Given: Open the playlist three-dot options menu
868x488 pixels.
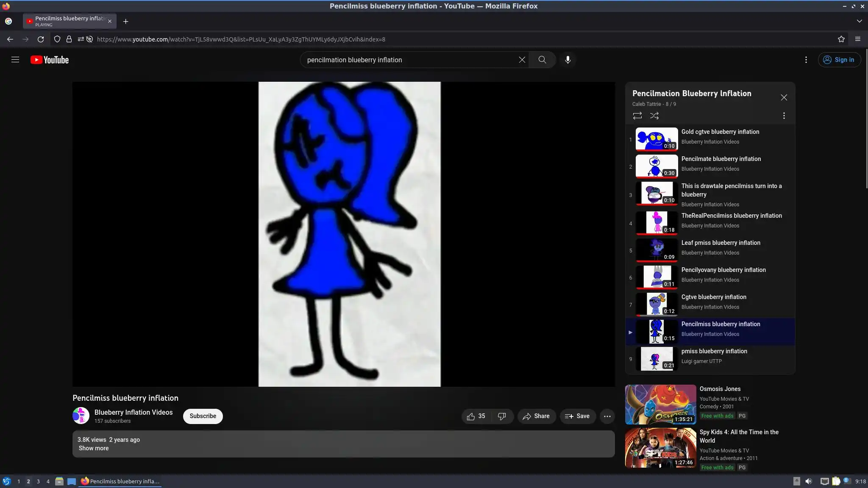Looking at the screenshot, I should point(784,116).
